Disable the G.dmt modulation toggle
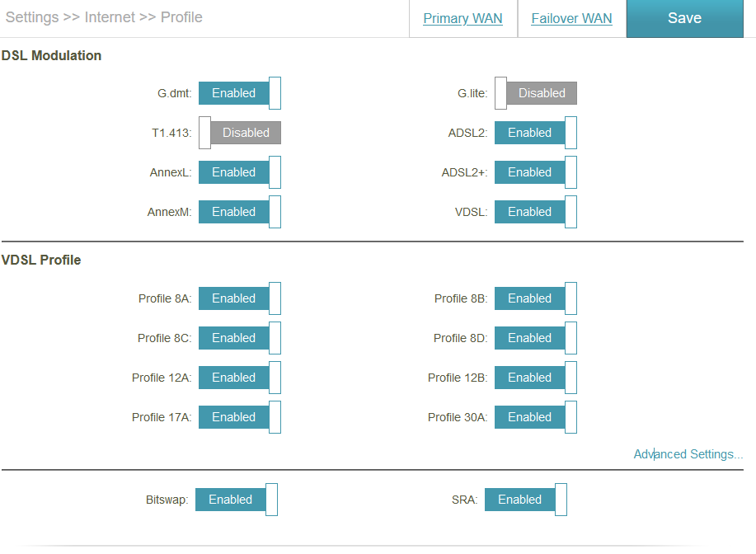This screenshot has width=756, height=554. 239,93
